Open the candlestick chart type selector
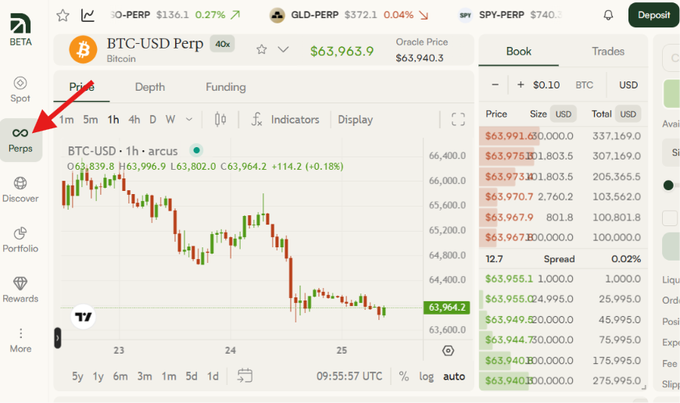The width and height of the screenshot is (680, 403). [220, 119]
